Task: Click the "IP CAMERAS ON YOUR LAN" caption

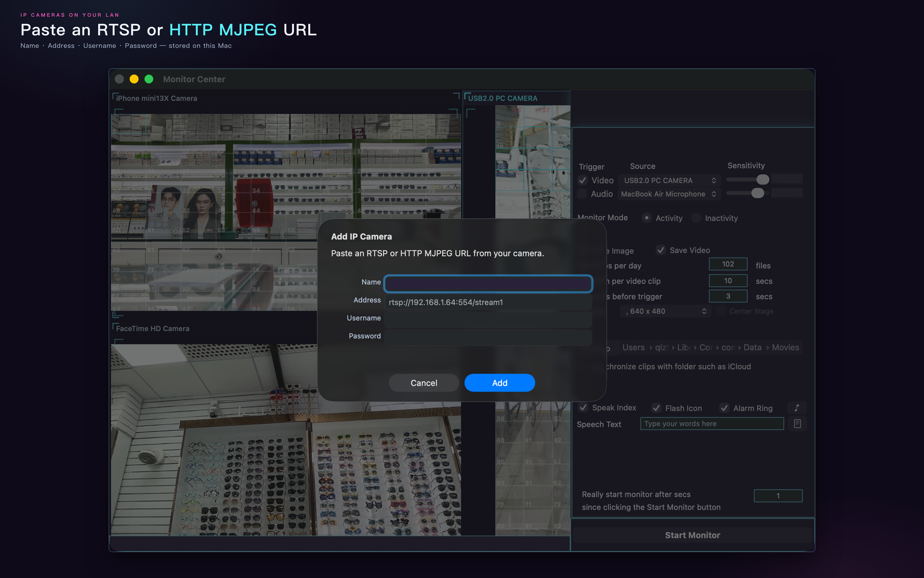Action: coord(70,15)
